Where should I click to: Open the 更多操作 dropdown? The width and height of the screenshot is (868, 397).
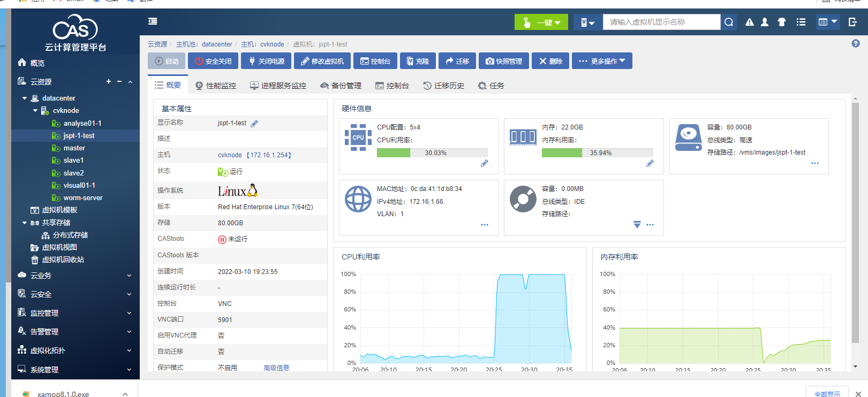tap(602, 61)
